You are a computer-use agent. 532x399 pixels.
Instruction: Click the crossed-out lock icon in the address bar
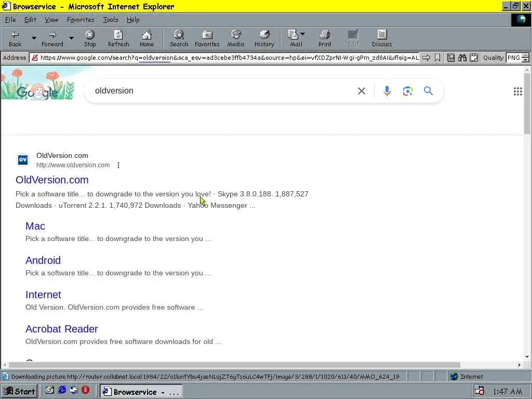35,58
